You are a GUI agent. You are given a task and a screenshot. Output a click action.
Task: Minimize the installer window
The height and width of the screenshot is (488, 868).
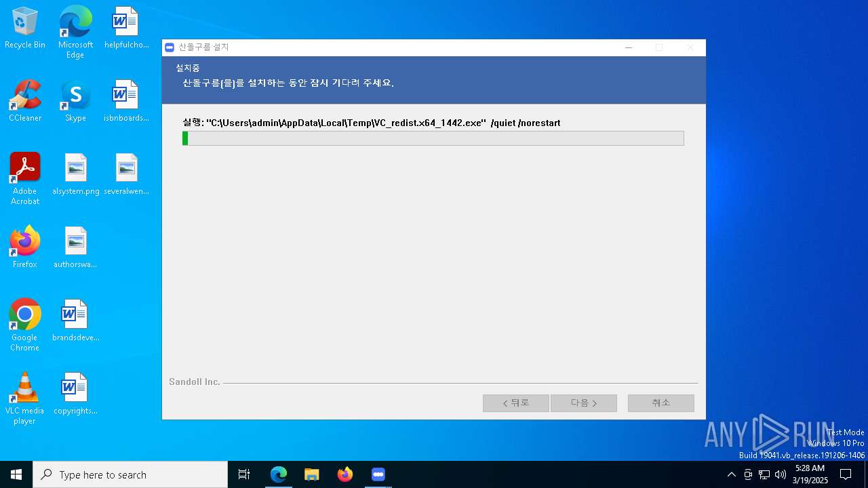(629, 47)
